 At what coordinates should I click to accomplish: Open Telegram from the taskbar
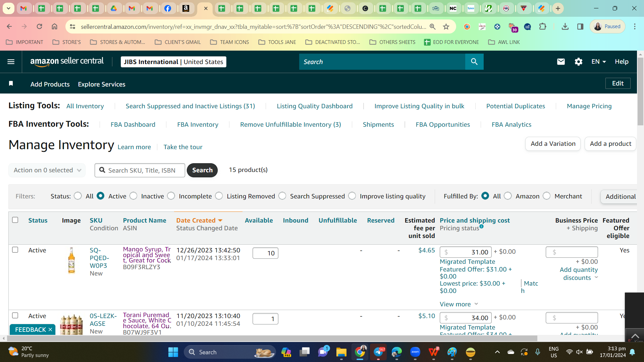pyautogui.click(x=378, y=352)
